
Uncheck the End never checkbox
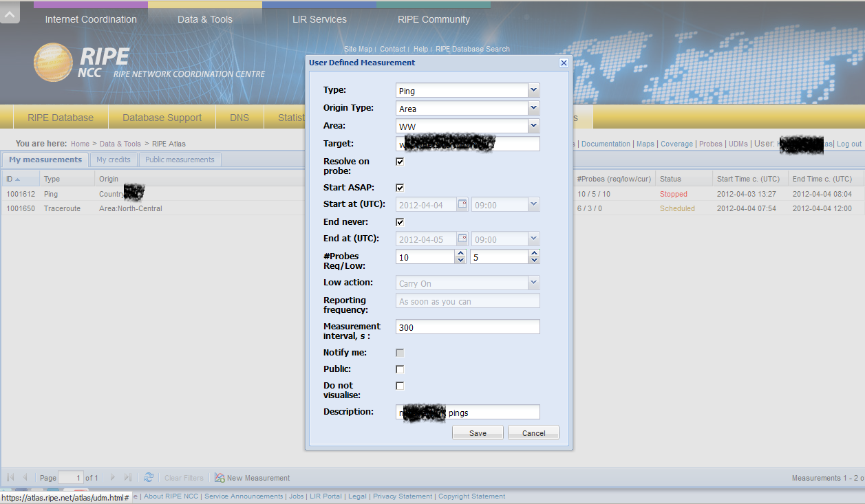click(400, 222)
